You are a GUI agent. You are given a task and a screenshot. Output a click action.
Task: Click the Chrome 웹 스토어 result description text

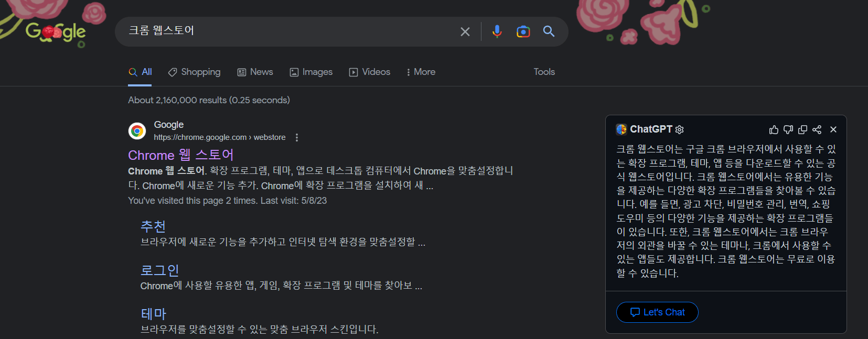point(320,178)
